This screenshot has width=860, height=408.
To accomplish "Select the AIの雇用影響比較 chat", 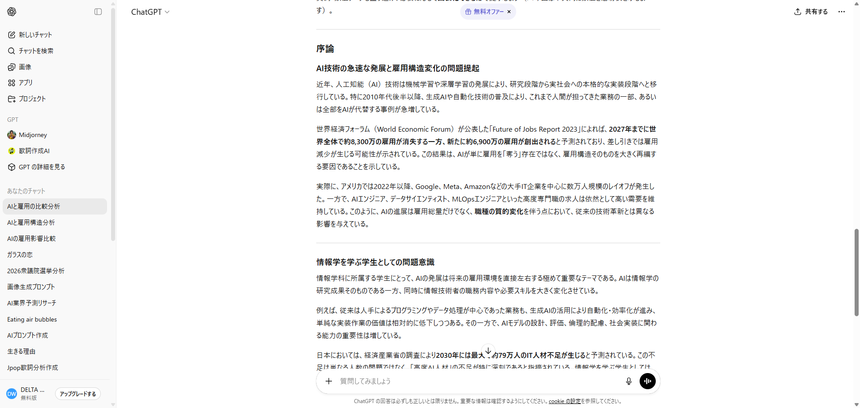I will coord(31,239).
